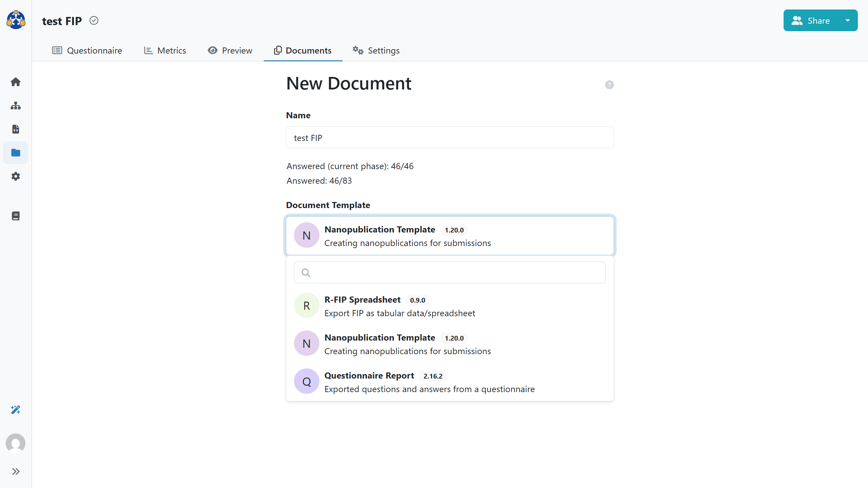This screenshot has height=488, width=868.
Task: Switch to the Questionnaire tab
Action: click(87, 50)
